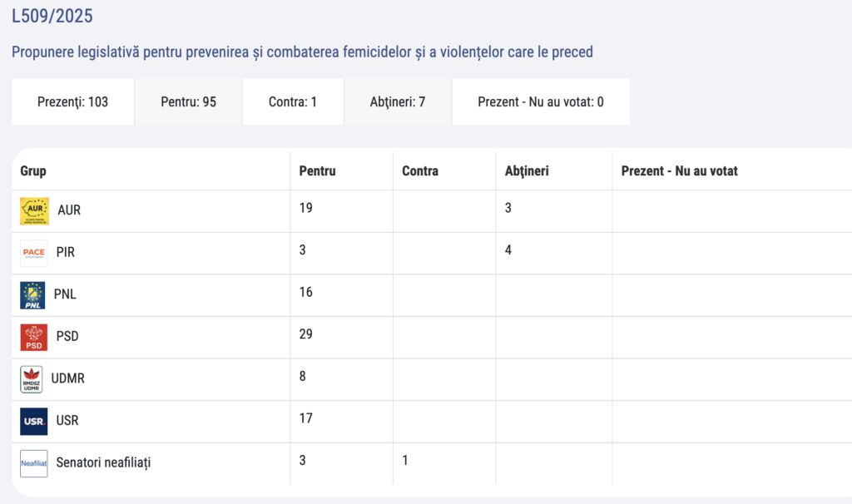Click the PACE PIR party logo

[34, 253]
